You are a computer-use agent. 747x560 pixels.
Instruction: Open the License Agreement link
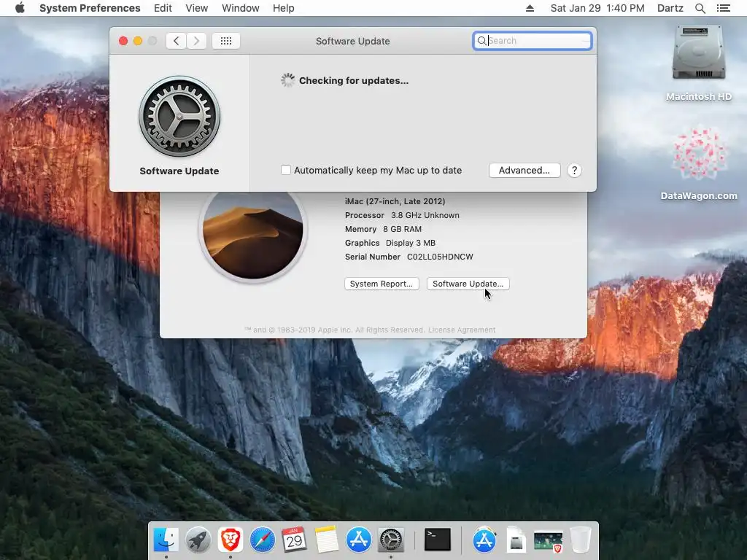(x=462, y=330)
